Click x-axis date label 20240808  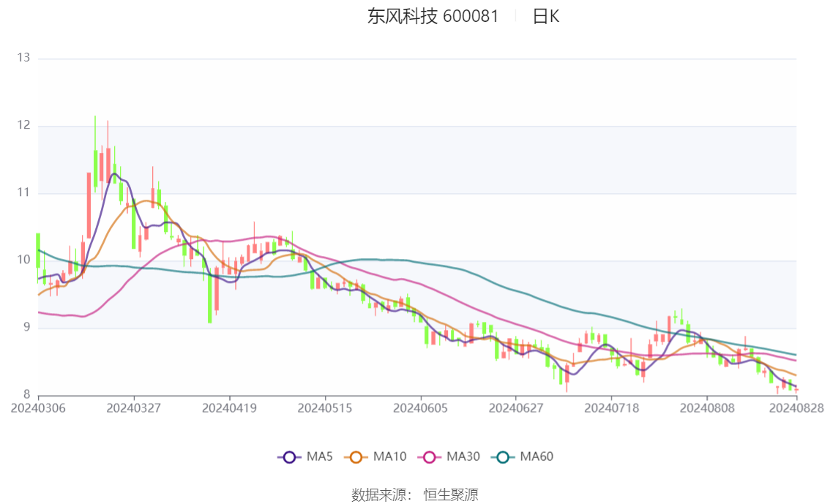pos(706,408)
